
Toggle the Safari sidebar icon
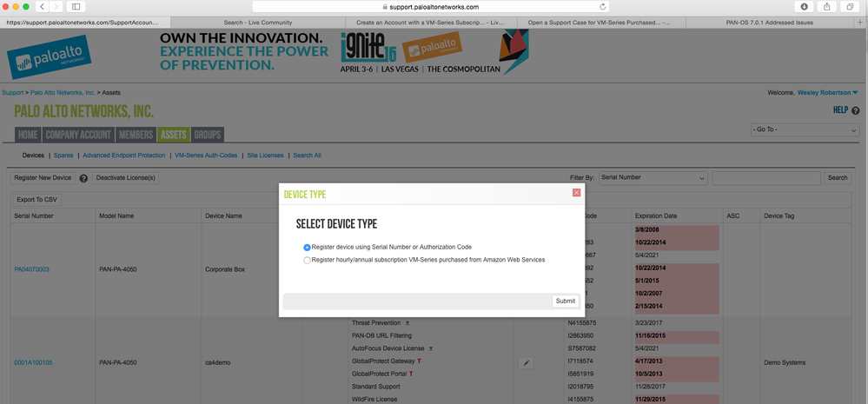pos(76,7)
